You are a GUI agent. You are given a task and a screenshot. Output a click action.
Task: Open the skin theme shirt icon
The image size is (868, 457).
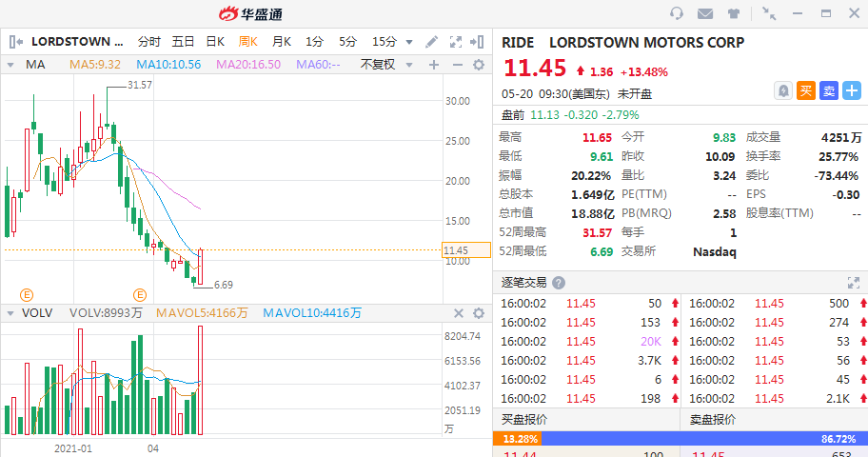click(x=734, y=13)
